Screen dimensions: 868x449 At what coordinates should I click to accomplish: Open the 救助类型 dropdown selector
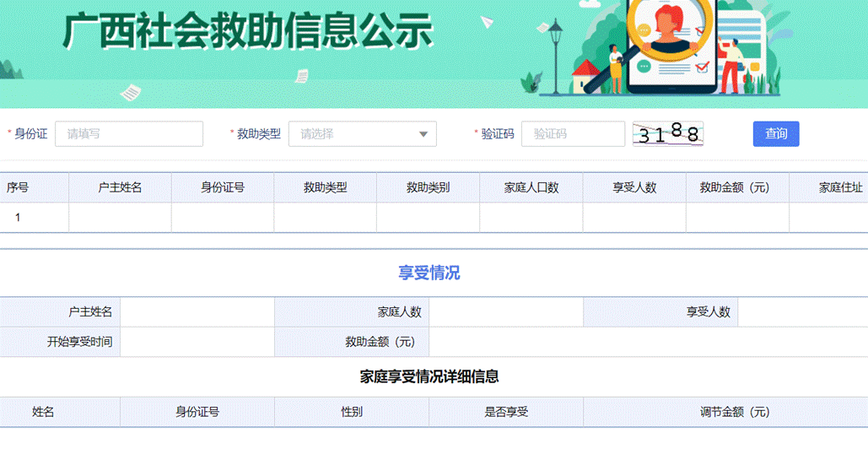click(361, 133)
